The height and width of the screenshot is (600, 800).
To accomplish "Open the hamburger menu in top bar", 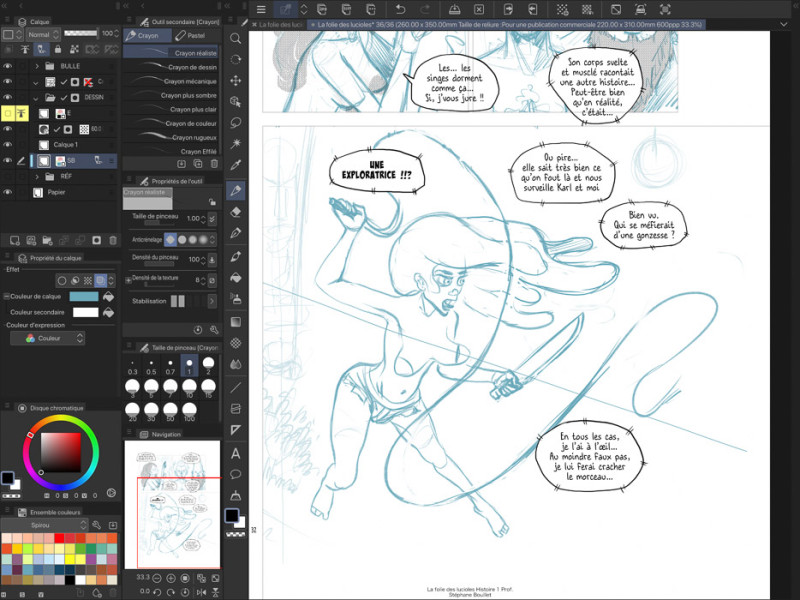I will tap(261, 9).
